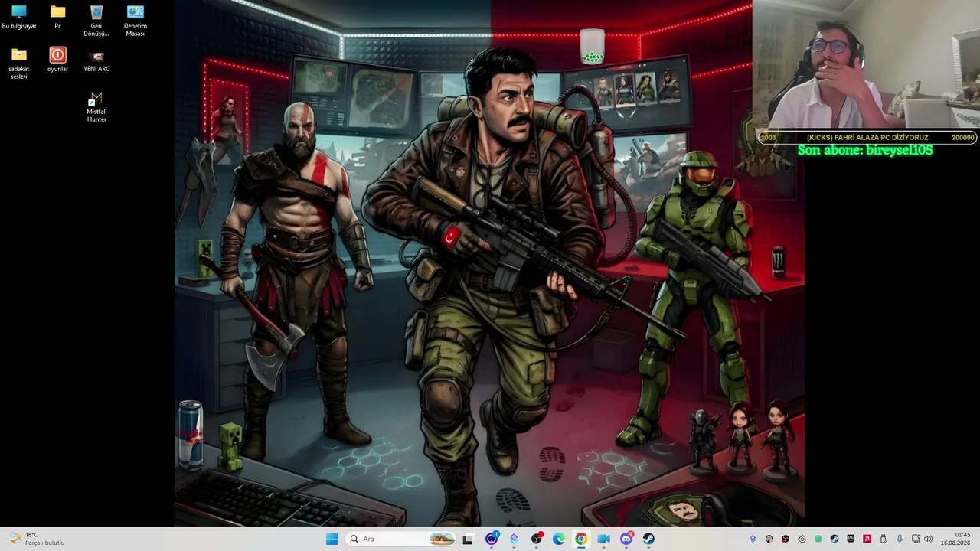Click the USB safely remove tray icon
Viewport: 980px width, 551px height.
(x=883, y=539)
